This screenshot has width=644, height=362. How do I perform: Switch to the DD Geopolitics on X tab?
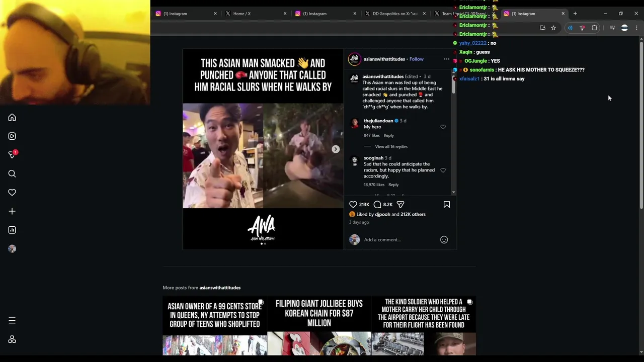[394, 14]
